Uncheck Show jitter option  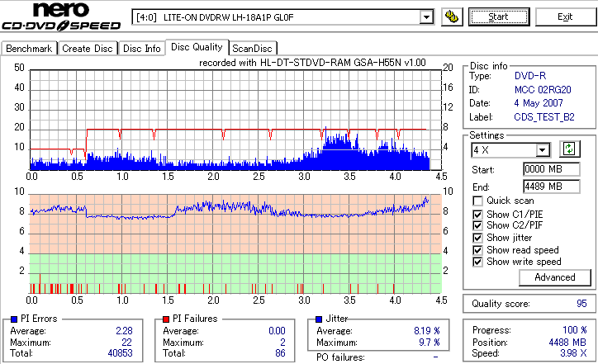pyautogui.click(x=477, y=238)
